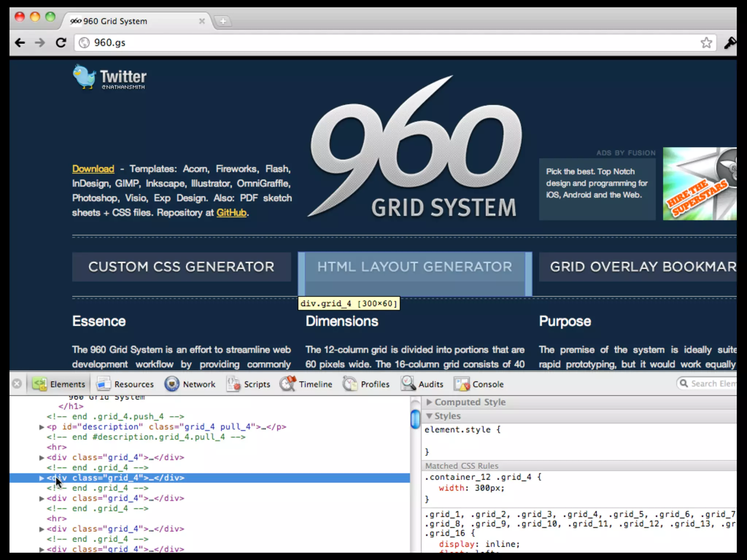Click the Elements panel icon
The width and height of the screenshot is (747, 560).
coord(39,384)
